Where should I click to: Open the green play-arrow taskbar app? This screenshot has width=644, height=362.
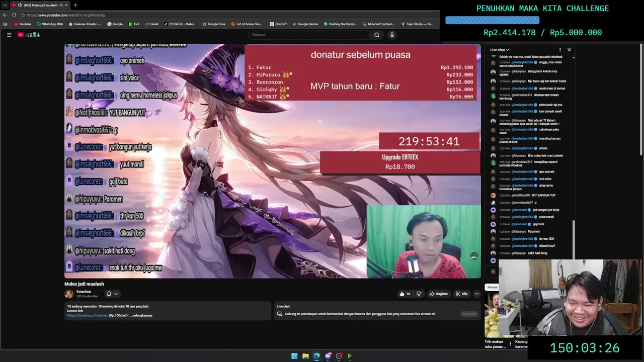(x=350, y=356)
